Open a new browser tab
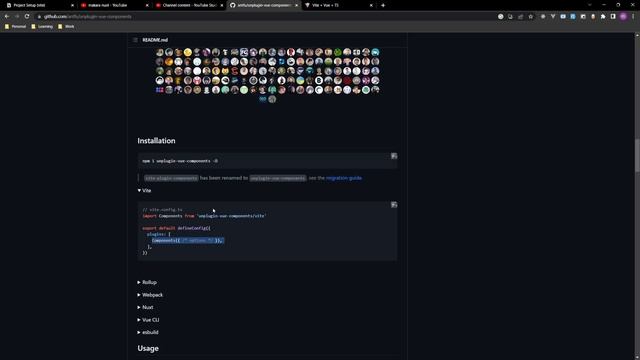This screenshot has height=360, width=640. (383, 5)
